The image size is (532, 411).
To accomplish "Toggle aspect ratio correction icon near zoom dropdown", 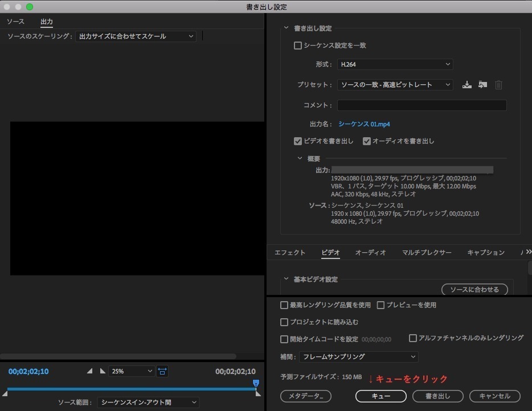I will (162, 371).
